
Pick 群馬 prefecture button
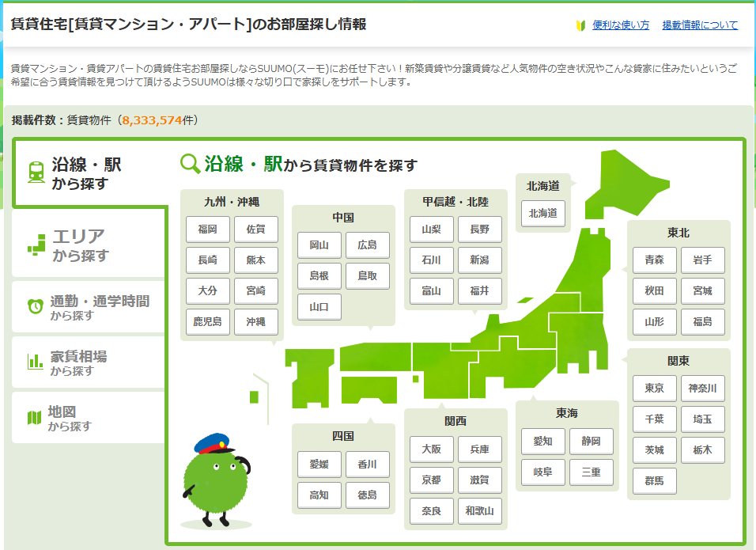tap(654, 481)
